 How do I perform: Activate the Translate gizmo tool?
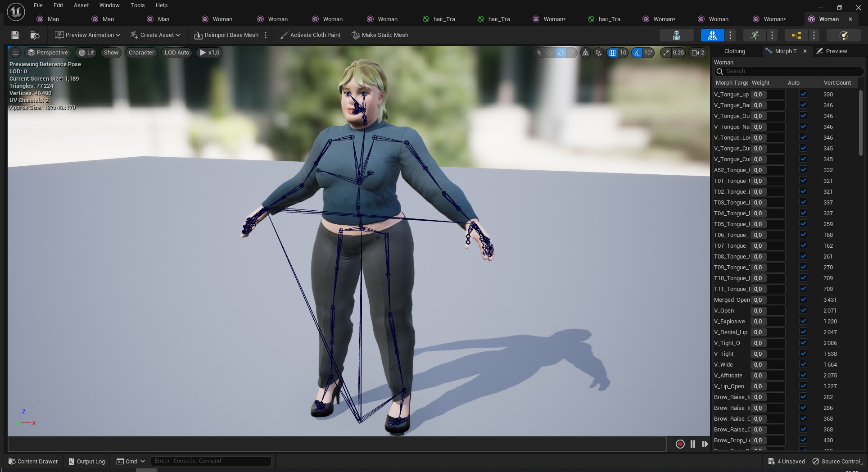coord(550,53)
